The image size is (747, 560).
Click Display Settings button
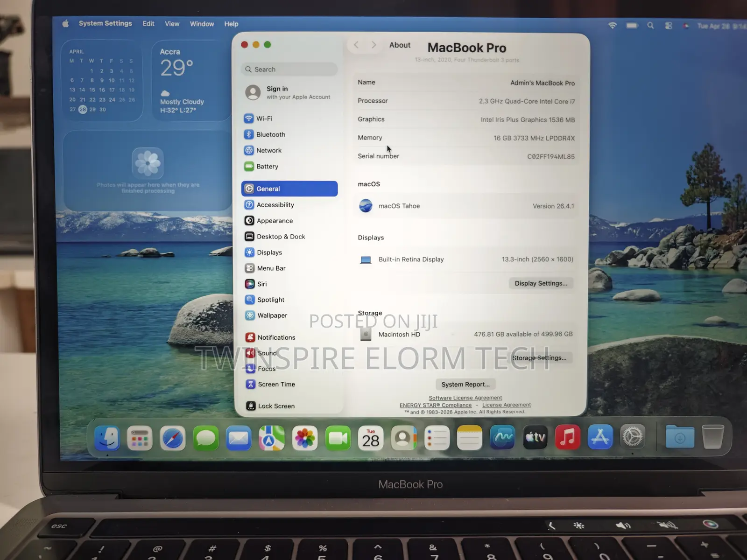(x=541, y=283)
